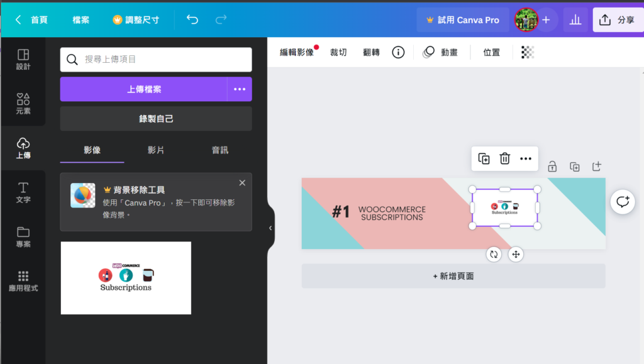Click the rotate handle below image
Image resolution: width=644 pixels, height=364 pixels.
(494, 255)
